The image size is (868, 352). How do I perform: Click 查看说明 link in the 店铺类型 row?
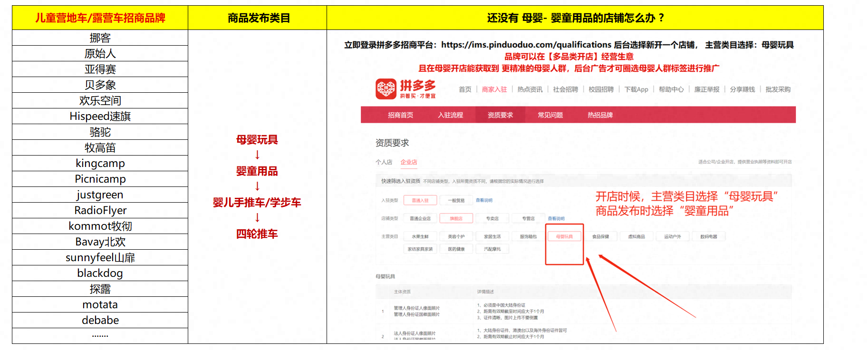pos(556,218)
